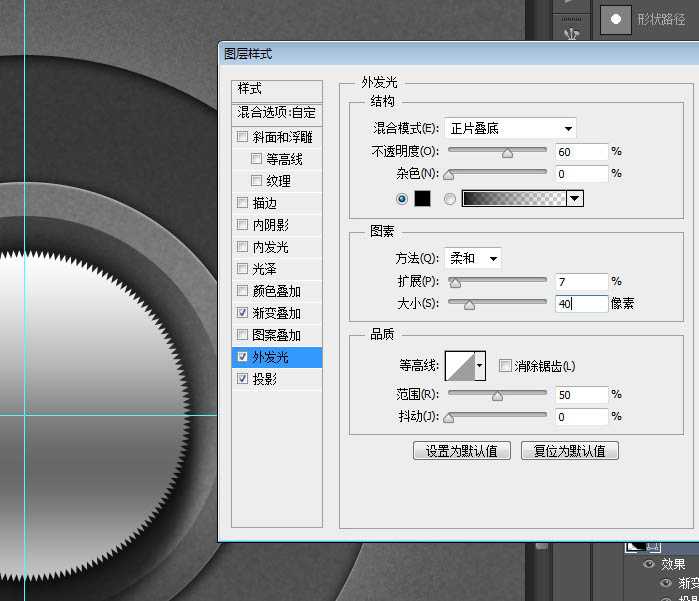Click the layer thumbnail in layers panel
Image resolution: width=699 pixels, height=601 pixels.
point(636,547)
